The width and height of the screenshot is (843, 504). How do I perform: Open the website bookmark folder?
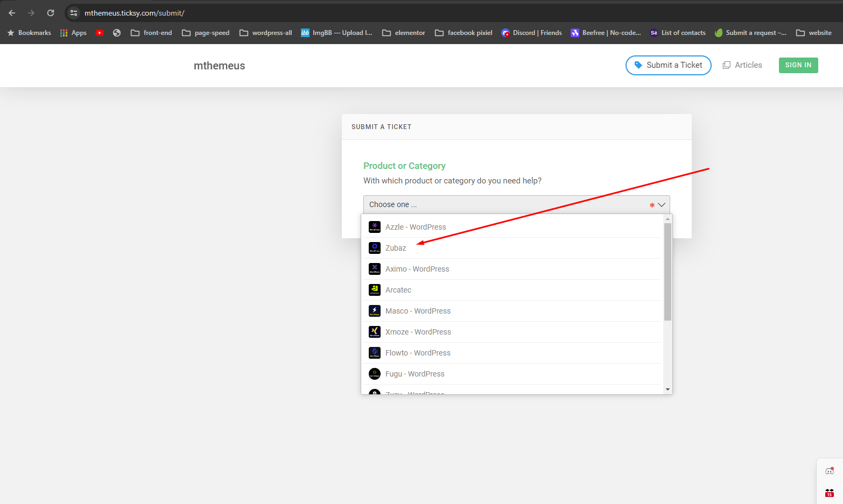point(814,33)
